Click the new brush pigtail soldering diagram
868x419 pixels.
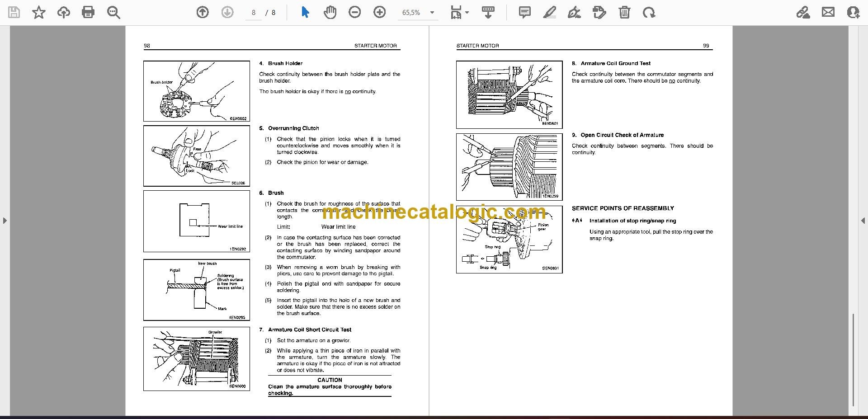pos(197,290)
